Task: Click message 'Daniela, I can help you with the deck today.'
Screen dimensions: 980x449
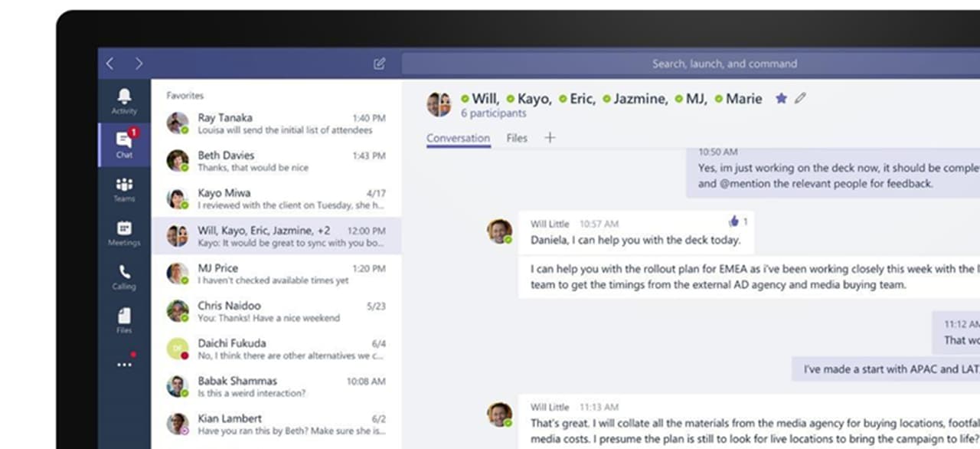Action: [635, 240]
